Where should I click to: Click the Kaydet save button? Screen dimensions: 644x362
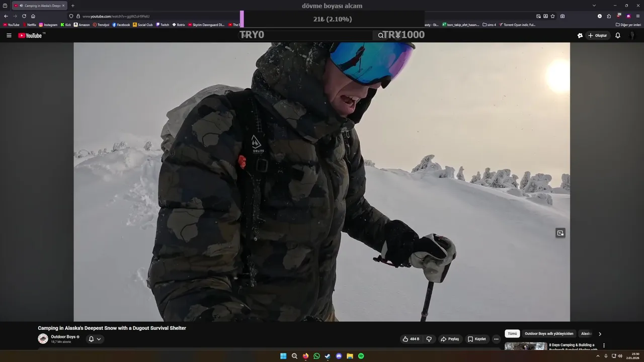476,339
